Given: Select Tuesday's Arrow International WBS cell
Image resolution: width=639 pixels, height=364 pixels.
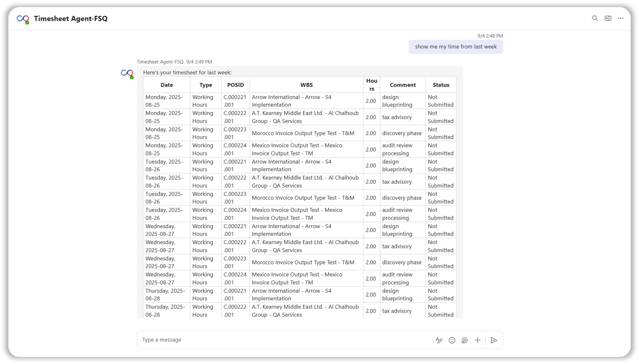Looking at the screenshot, I should (306, 165).
